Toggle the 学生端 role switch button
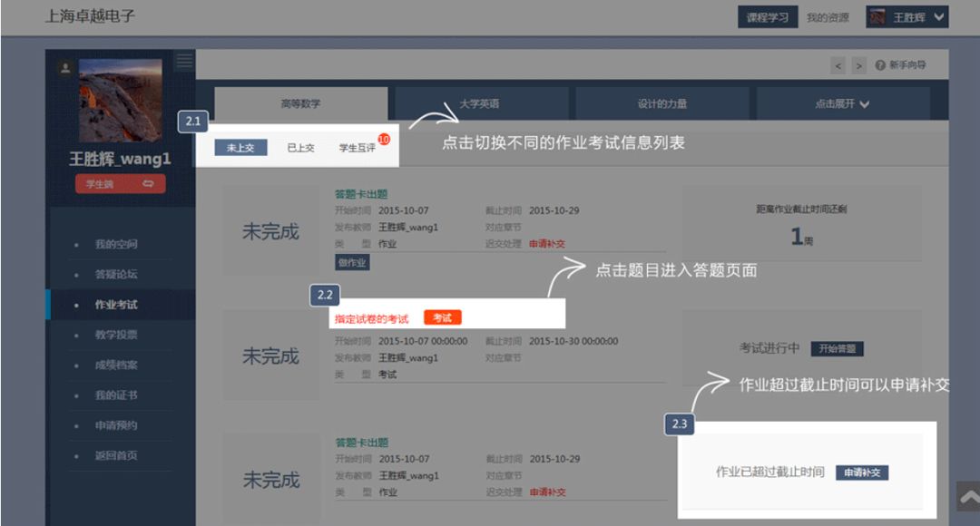Screen dimensions: 980x526 121,184
